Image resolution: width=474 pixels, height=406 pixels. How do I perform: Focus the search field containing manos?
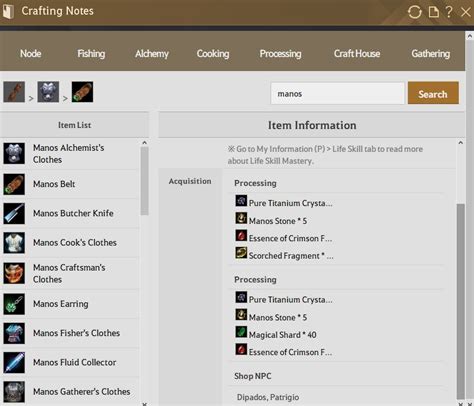(337, 94)
